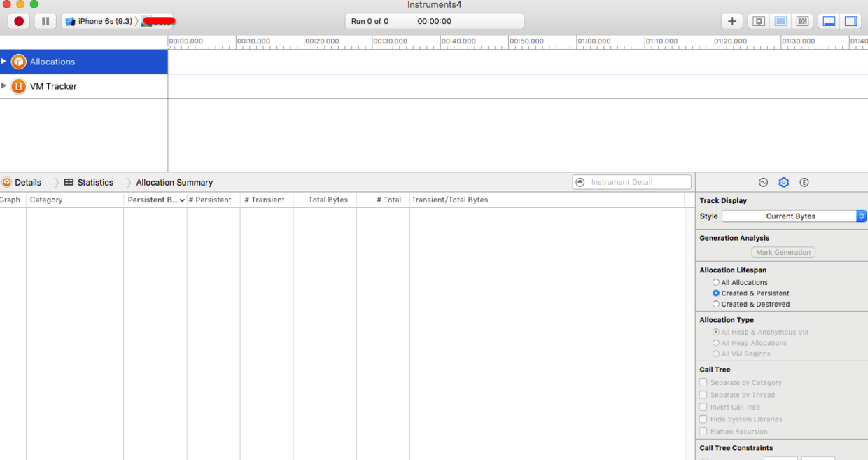This screenshot has height=460, width=868.
Task: Select the All Allocations radio button
Action: (716, 282)
